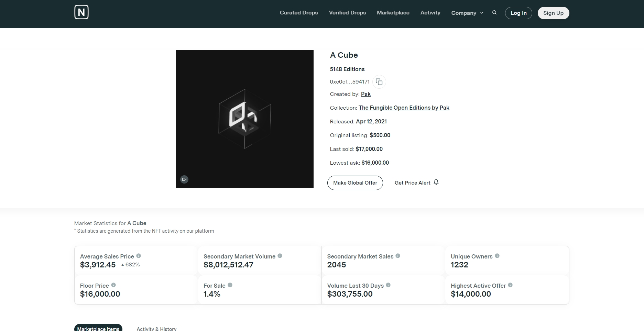Show info for Highest Active Offer

(510, 285)
